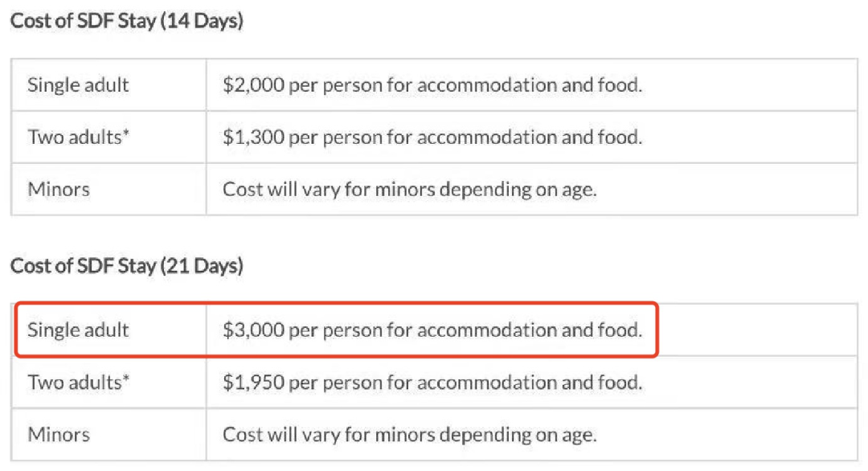This screenshot has height=471, width=868.
Task: Select 'Two adults*' cell in 21 Days table
Action: point(78,382)
